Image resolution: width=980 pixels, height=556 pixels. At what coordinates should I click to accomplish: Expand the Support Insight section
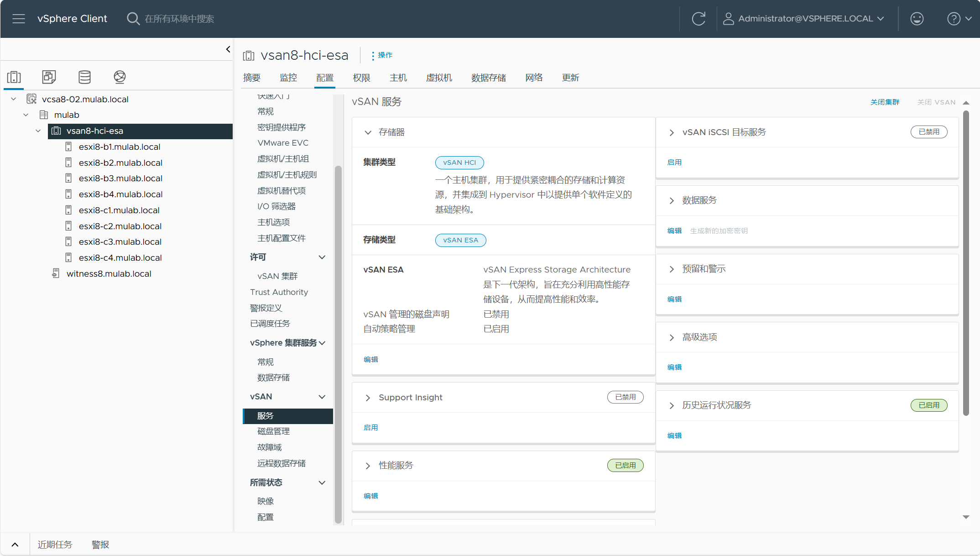tap(368, 398)
